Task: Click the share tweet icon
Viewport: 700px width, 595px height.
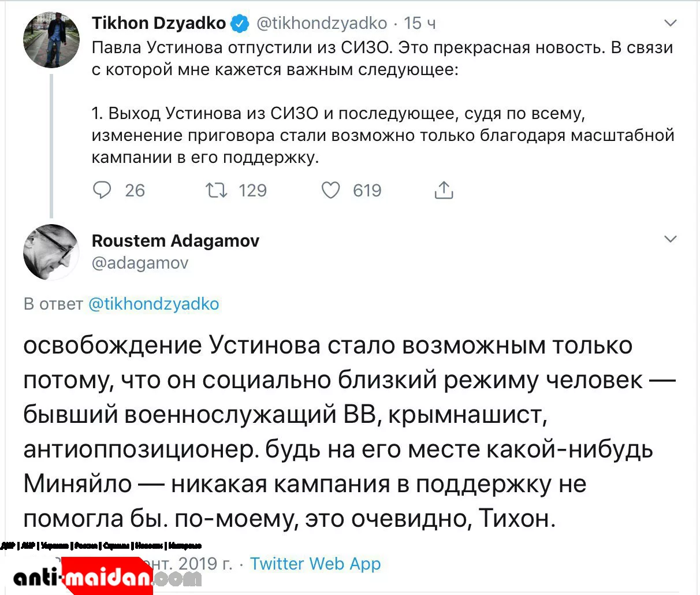Action: coord(444,190)
